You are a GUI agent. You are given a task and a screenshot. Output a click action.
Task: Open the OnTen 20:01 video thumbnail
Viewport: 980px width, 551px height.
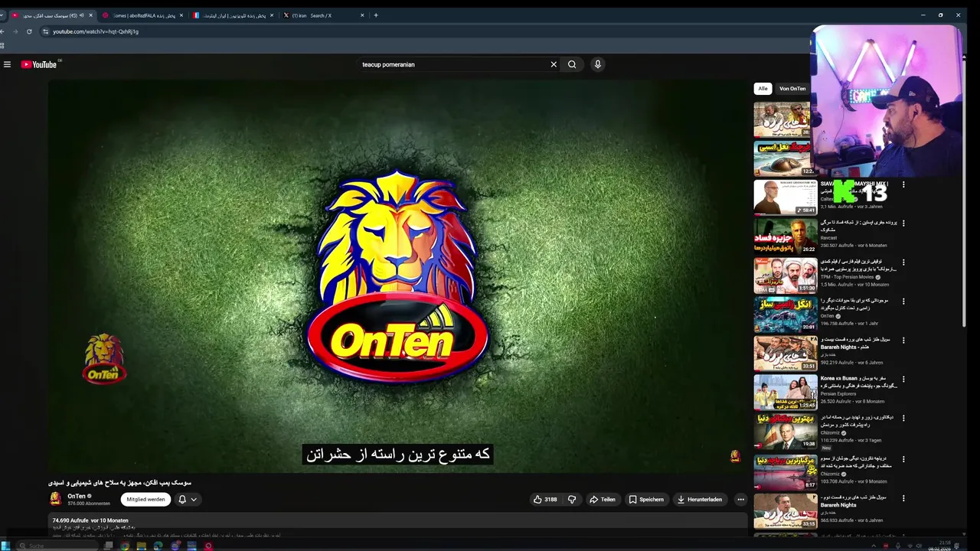[x=786, y=315]
